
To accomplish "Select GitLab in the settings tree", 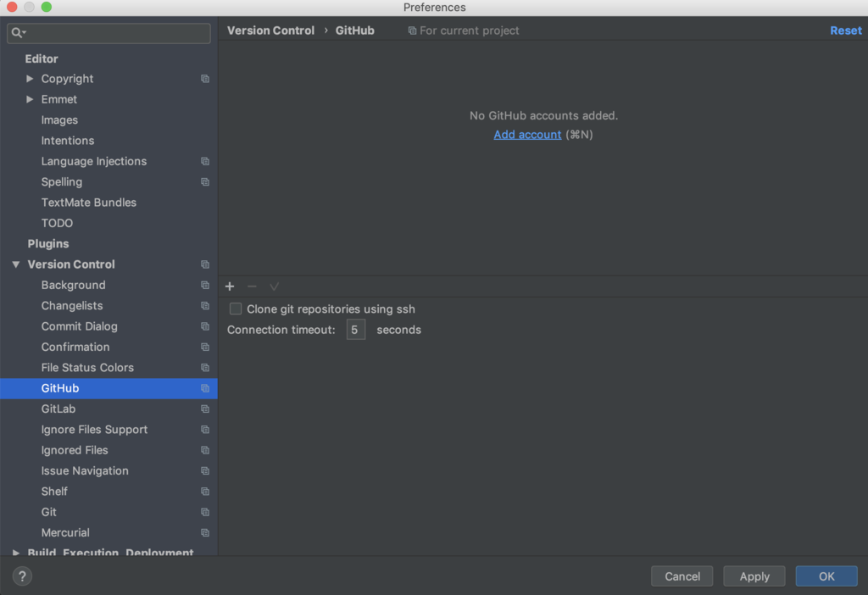I will point(58,409).
